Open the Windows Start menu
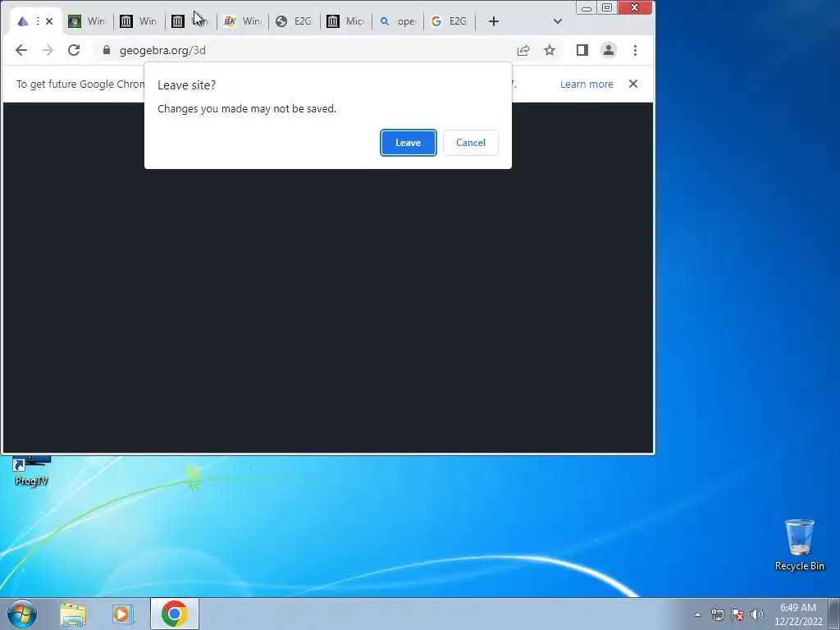The width and height of the screenshot is (840, 630). [x=22, y=614]
